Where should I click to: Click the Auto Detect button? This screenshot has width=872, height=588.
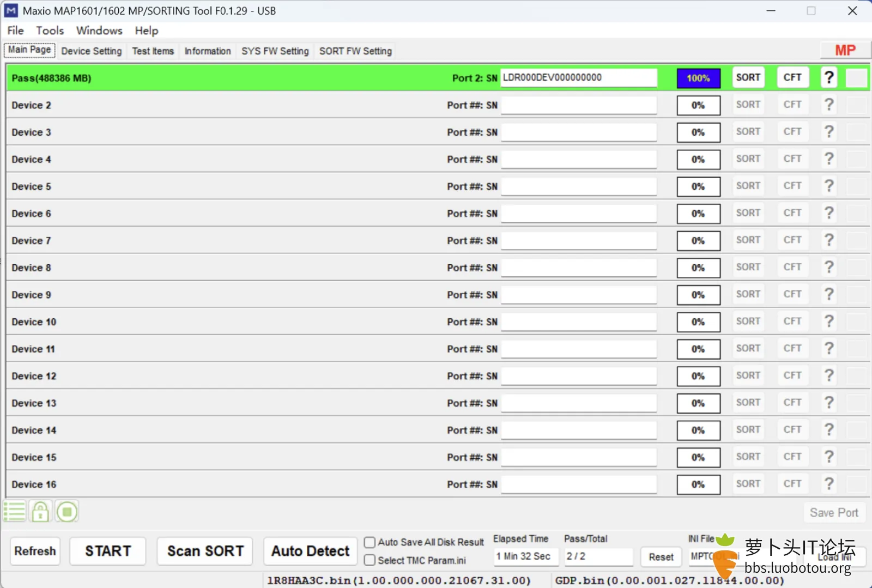pos(311,551)
